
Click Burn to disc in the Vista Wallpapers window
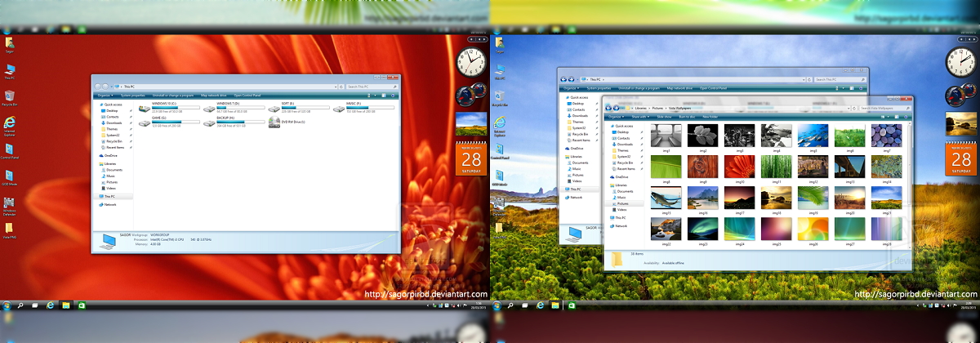pyautogui.click(x=686, y=117)
